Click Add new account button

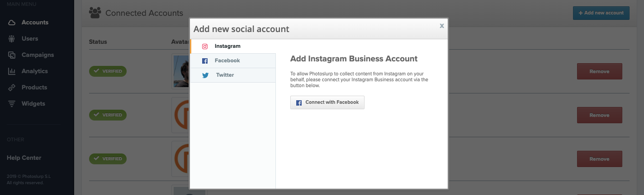click(x=601, y=13)
